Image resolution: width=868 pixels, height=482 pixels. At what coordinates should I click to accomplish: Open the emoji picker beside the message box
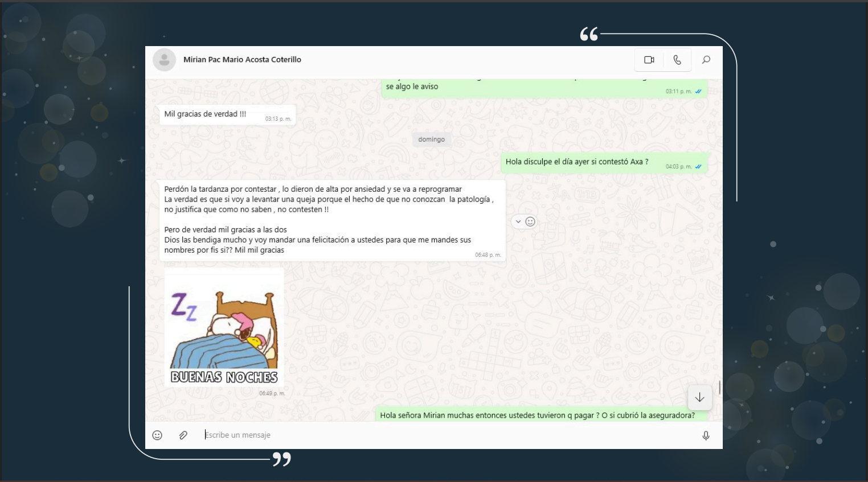157,435
